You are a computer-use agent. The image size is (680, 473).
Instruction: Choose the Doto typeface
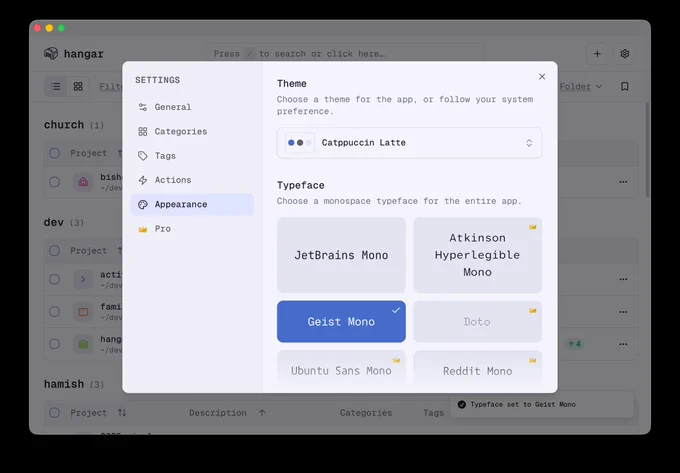(477, 322)
